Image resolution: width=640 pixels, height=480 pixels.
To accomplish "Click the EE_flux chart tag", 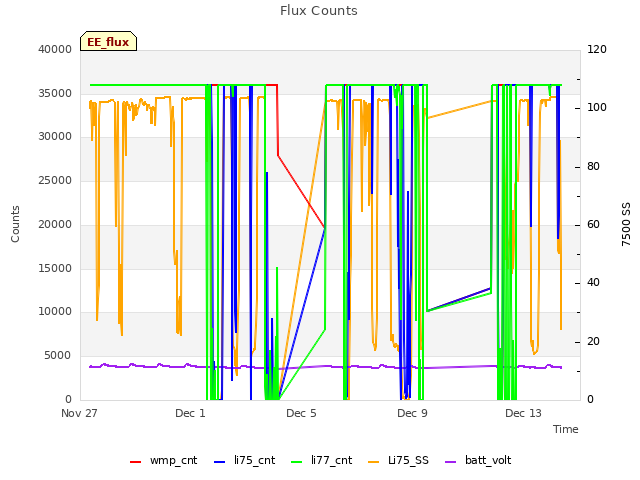I will (x=108, y=41).
